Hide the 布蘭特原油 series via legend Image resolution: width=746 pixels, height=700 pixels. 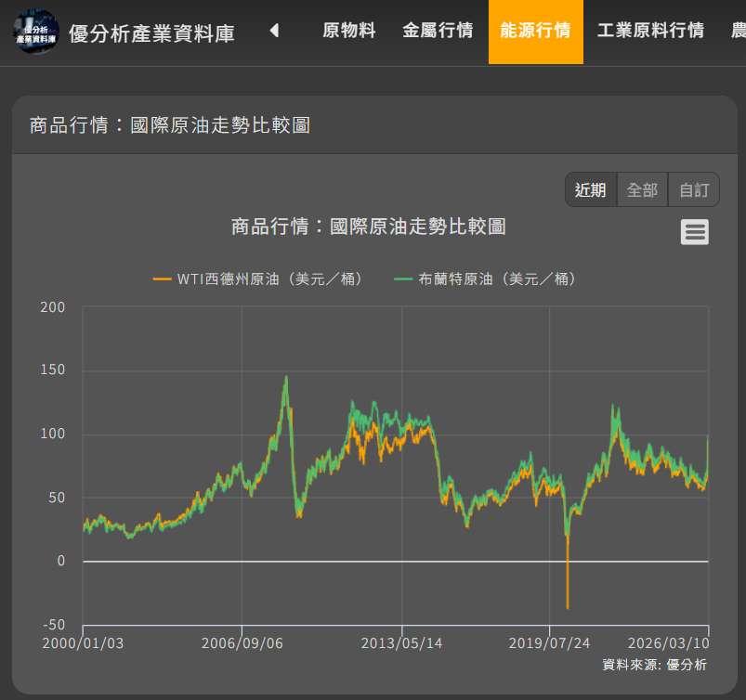484,279
